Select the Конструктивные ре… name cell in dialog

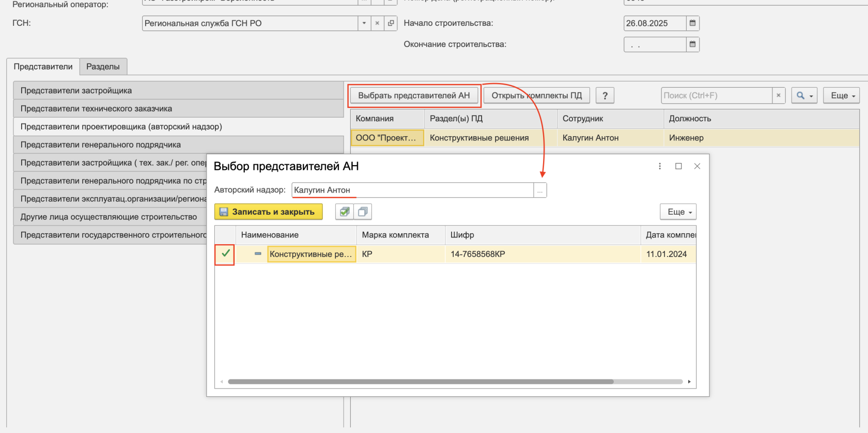(x=311, y=254)
